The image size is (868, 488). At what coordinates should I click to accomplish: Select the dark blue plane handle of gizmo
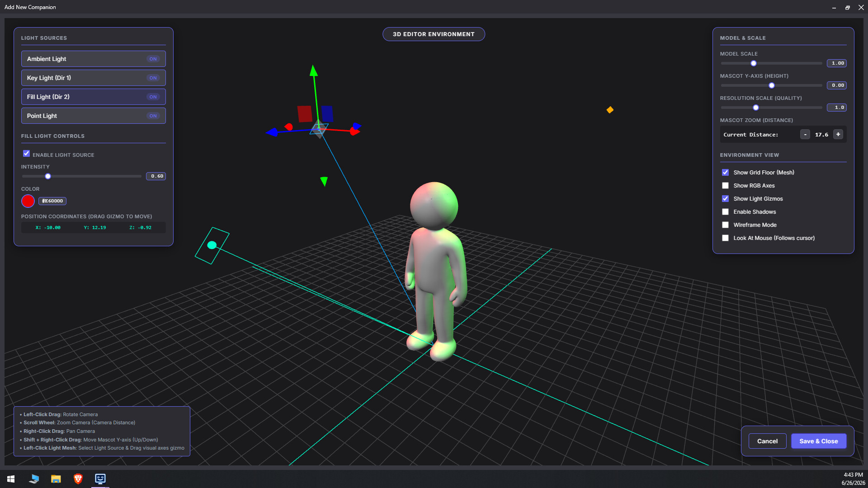click(x=327, y=114)
